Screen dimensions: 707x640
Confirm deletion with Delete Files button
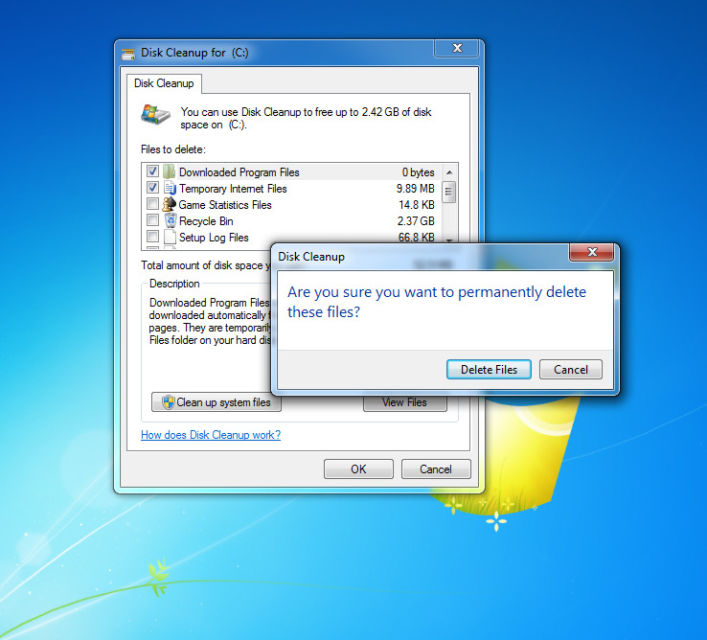click(489, 369)
